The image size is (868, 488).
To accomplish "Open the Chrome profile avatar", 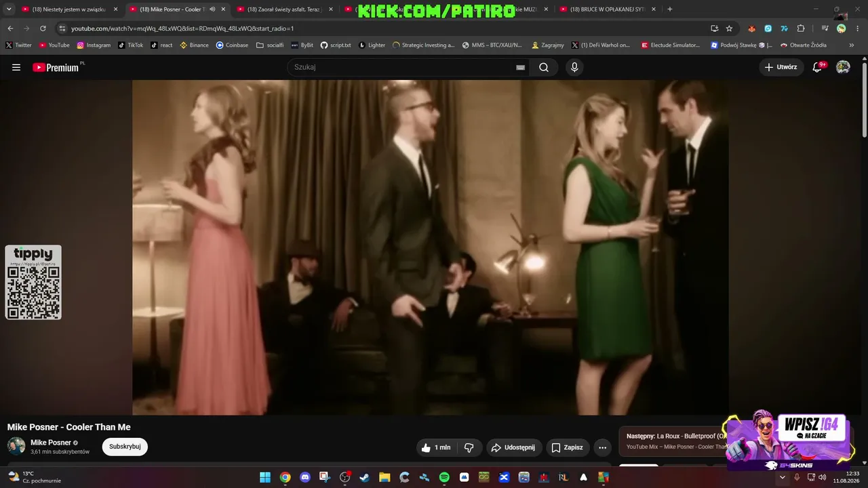I will click(x=842, y=28).
